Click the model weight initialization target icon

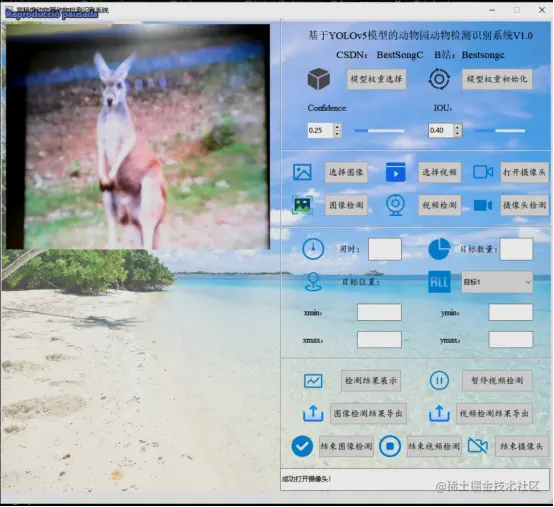439,79
